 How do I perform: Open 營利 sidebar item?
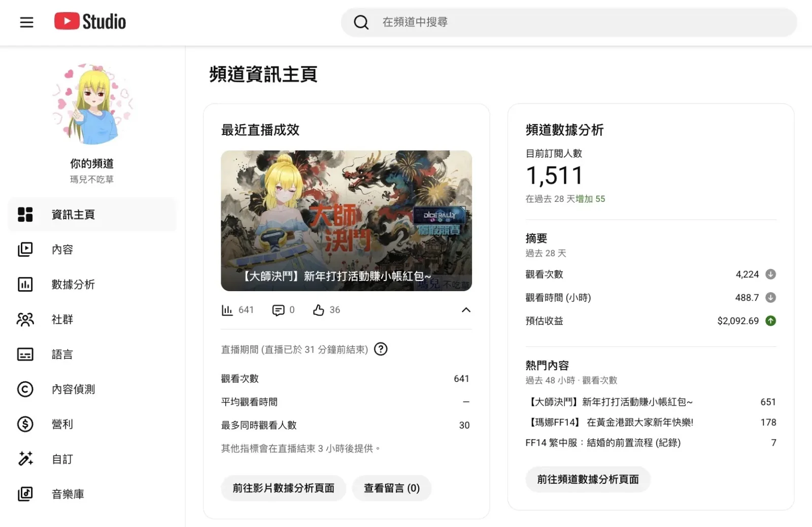click(92, 424)
